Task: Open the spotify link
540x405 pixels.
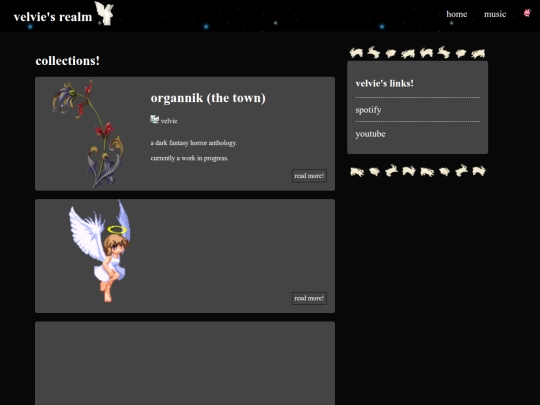Action: (x=368, y=110)
